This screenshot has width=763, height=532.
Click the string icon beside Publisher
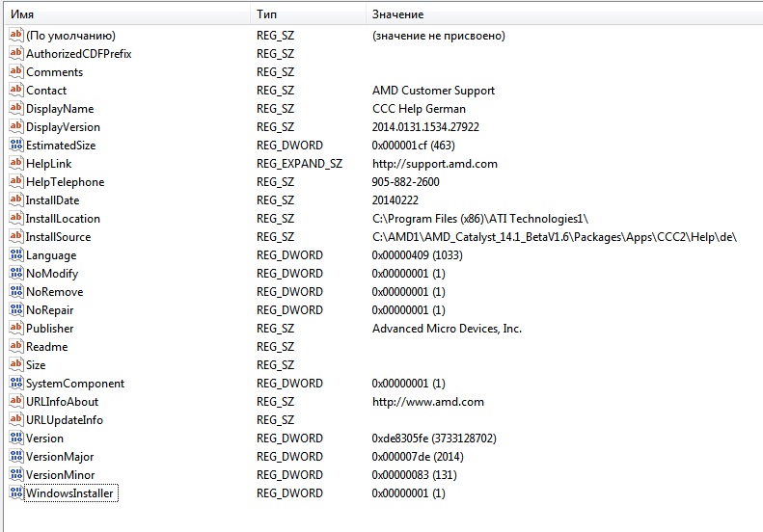coord(15,329)
